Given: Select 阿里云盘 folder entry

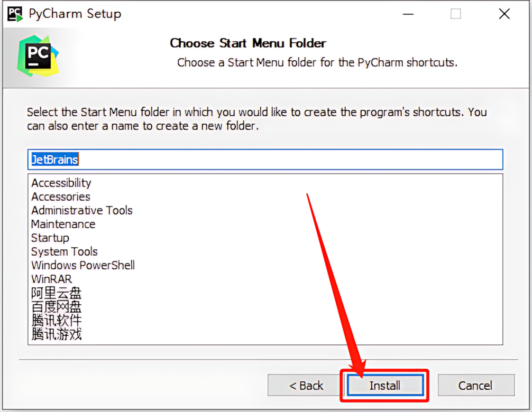Looking at the screenshot, I should [x=57, y=293].
